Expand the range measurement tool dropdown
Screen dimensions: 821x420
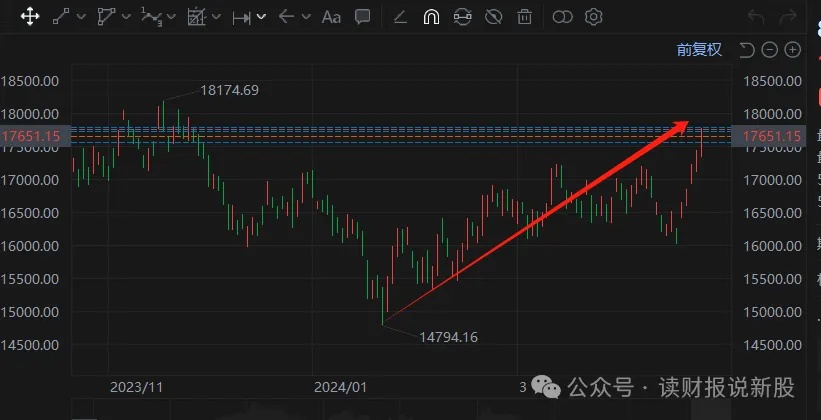click(x=261, y=17)
